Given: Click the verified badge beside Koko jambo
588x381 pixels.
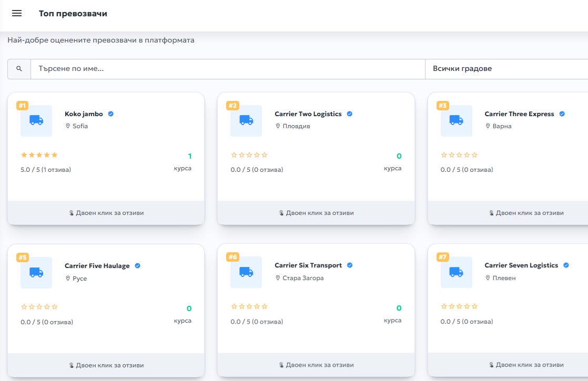Looking at the screenshot, I should point(111,114).
